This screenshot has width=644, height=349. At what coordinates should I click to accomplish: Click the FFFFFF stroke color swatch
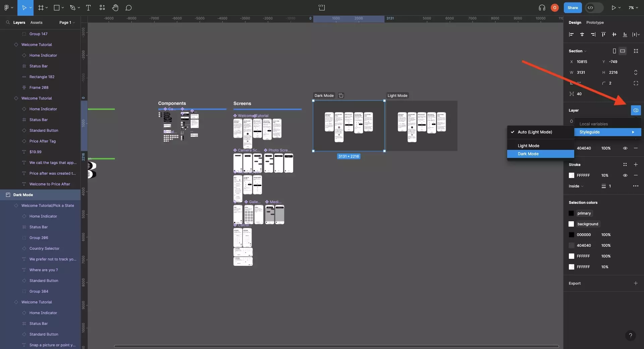[x=571, y=175]
